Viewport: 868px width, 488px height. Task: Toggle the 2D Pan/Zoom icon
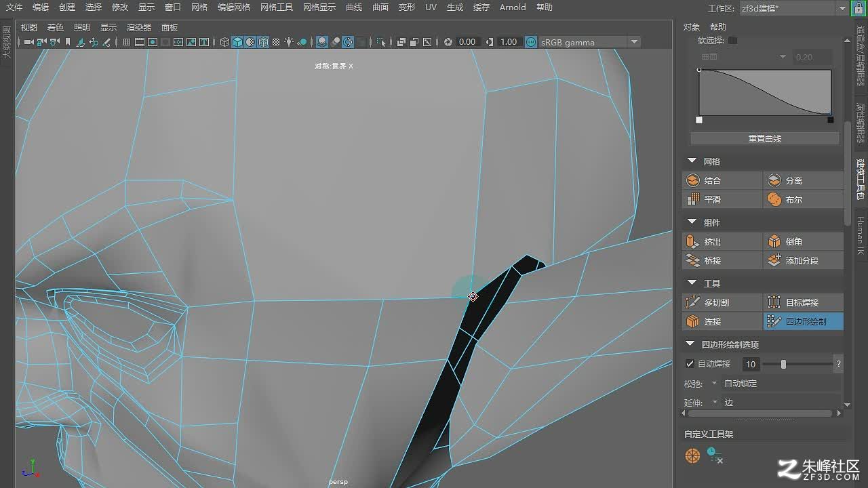94,42
